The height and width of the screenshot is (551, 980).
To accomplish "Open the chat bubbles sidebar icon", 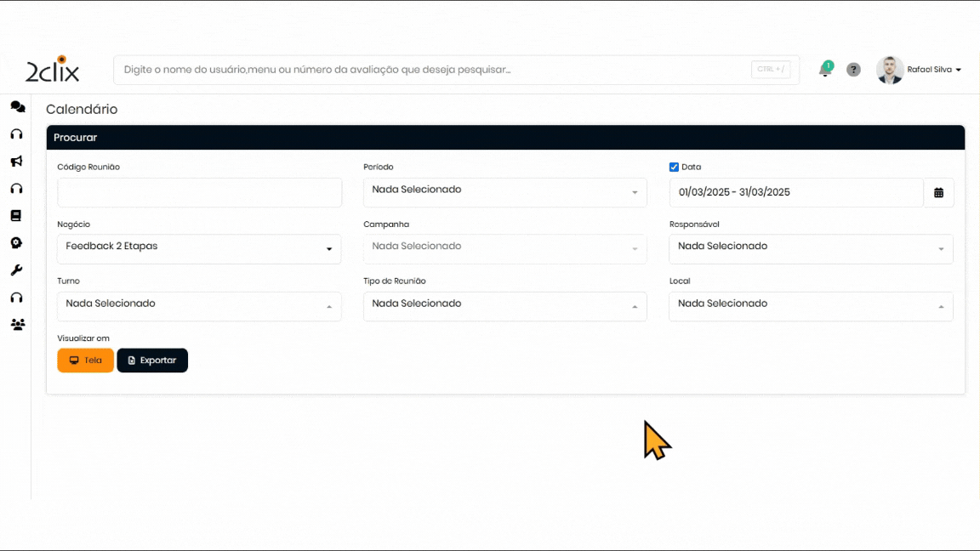I will (17, 107).
